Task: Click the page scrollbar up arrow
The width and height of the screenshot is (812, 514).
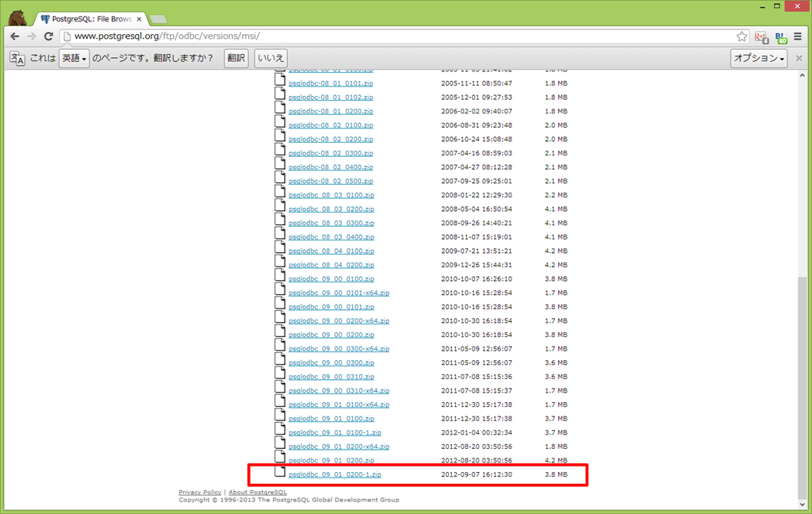Action: 802,75
